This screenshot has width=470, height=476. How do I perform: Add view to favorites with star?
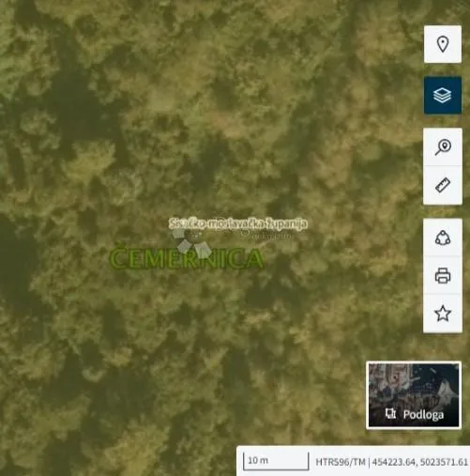point(443,314)
